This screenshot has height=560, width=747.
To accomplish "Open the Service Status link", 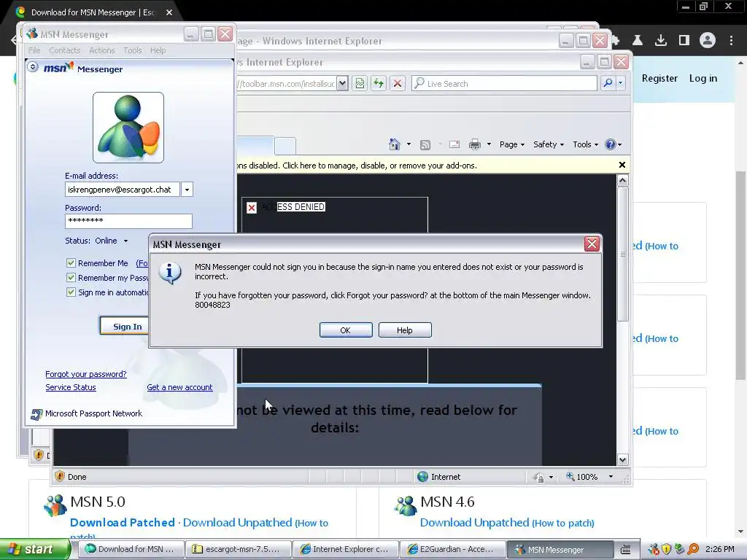I will [71, 387].
